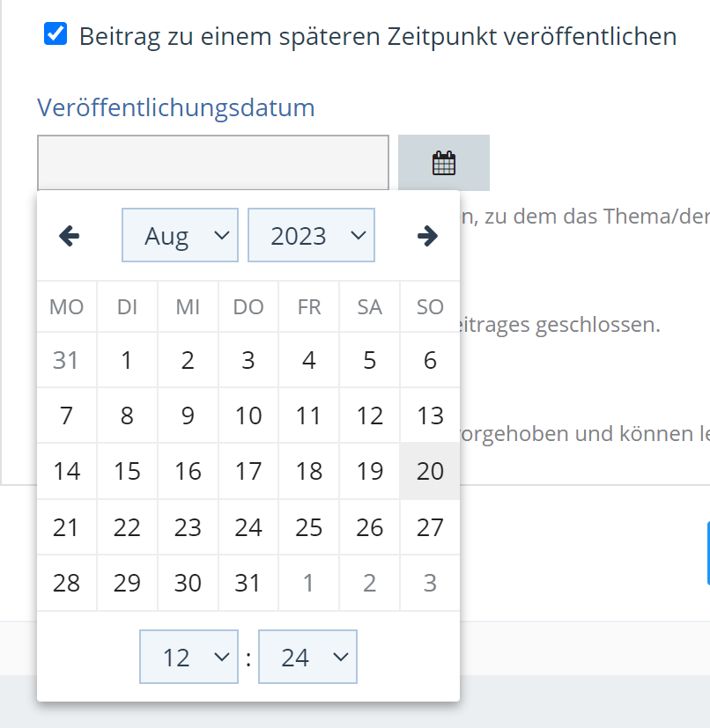Select August 31 in the calendar

248,583
